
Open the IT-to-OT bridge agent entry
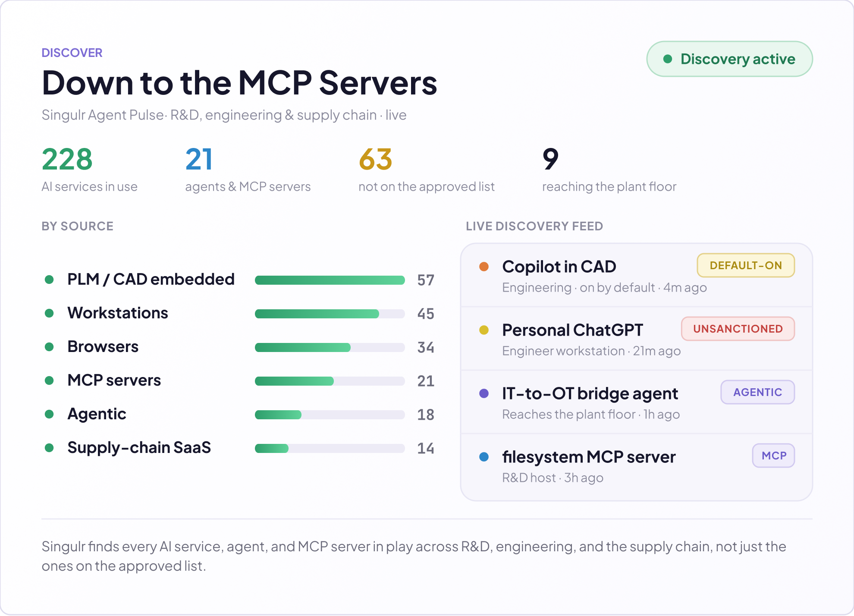point(637,402)
